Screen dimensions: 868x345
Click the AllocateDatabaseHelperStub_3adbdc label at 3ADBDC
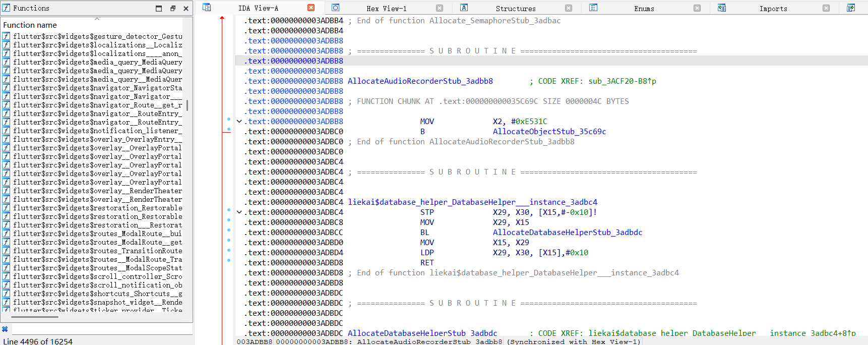(x=422, y=333)
